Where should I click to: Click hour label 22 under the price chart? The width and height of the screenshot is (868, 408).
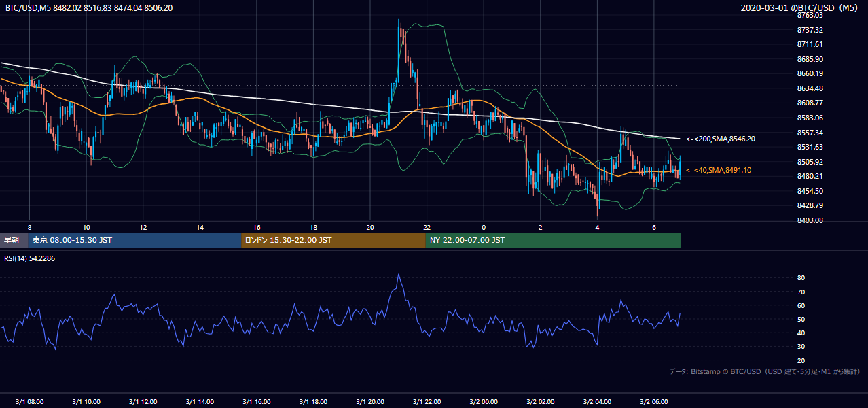click(x=427, y=227)
